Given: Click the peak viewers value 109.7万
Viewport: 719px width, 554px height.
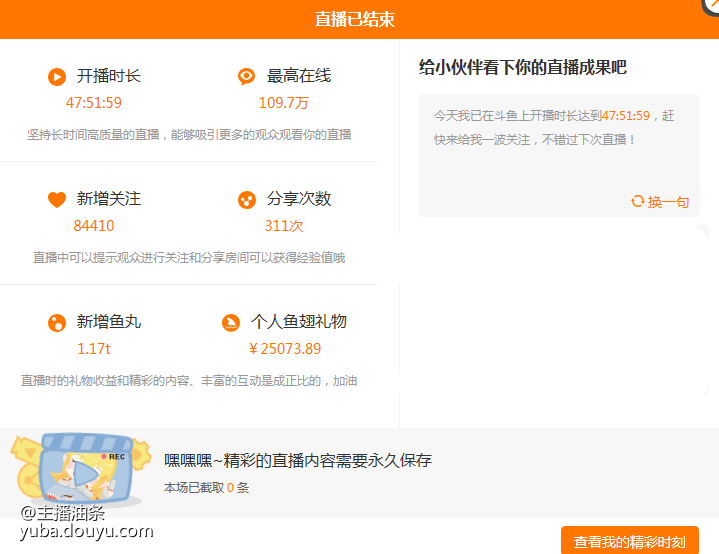Looking at the screenshot, I should pyautogui.click(x=283, y=103).
